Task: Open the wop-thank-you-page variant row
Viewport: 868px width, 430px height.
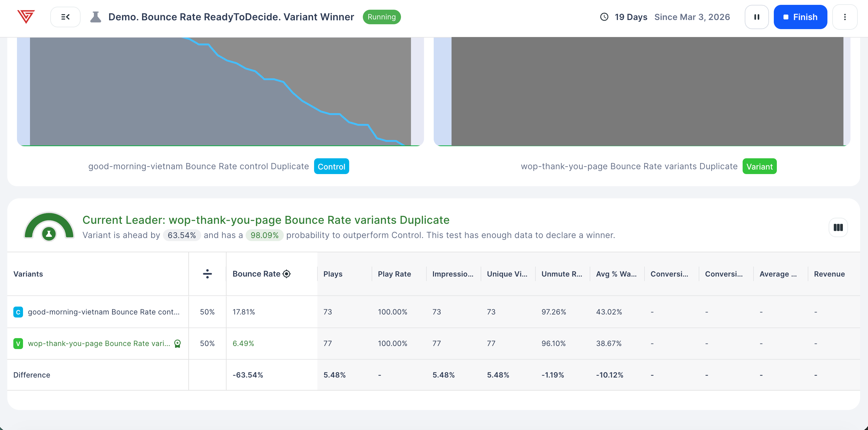Action: (99, 343)
